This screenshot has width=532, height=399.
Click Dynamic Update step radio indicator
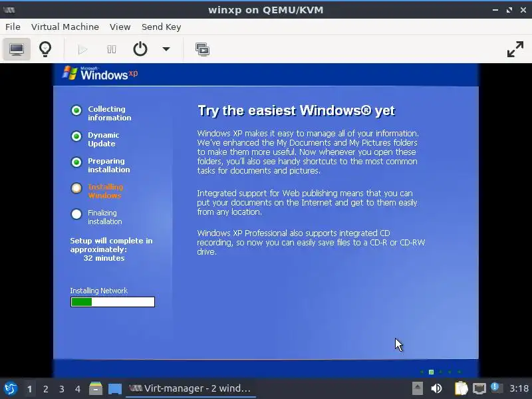click(76, 136)
